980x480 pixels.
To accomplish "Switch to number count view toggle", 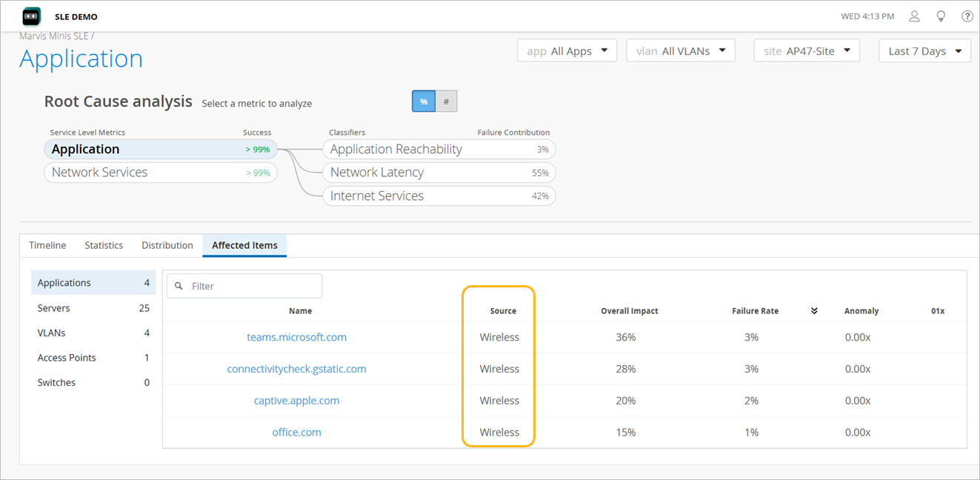I will (446, 101).
